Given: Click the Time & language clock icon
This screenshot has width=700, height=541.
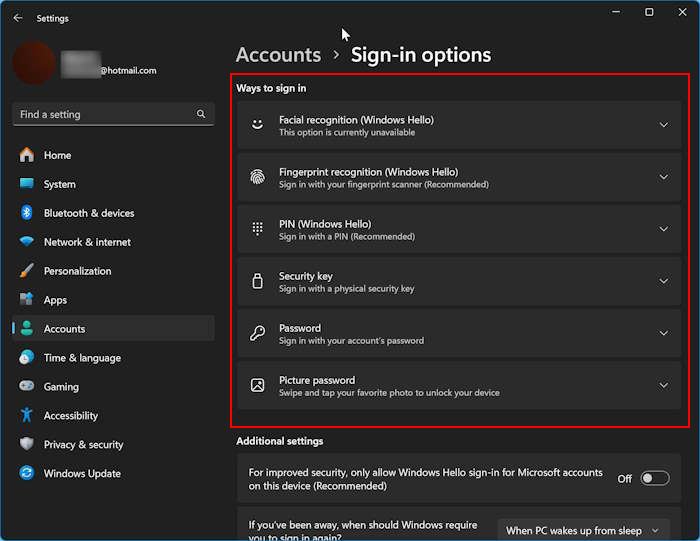Looking at the screenshot, I should [x=27, y=357].
